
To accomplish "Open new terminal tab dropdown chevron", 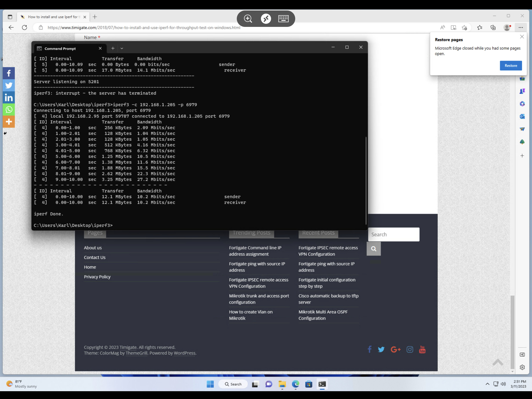I will (122, 48).
